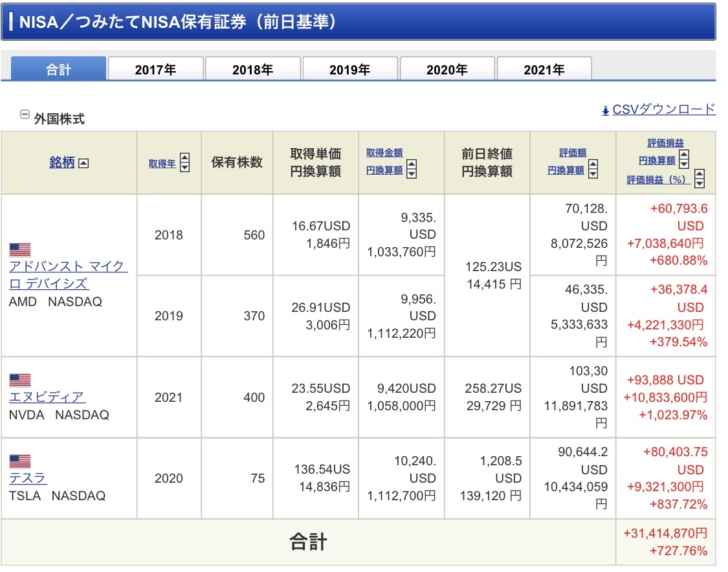The height and width of the screenshot is (572, 728).
Task: Click the US flag icon above テスラ
Action: coord(20,461)
